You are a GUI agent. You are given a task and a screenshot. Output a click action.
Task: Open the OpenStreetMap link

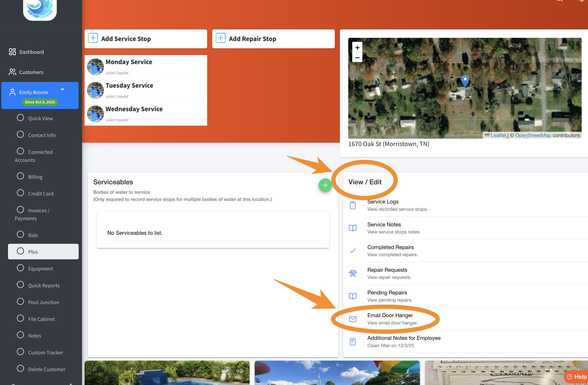tap(533, 135)
